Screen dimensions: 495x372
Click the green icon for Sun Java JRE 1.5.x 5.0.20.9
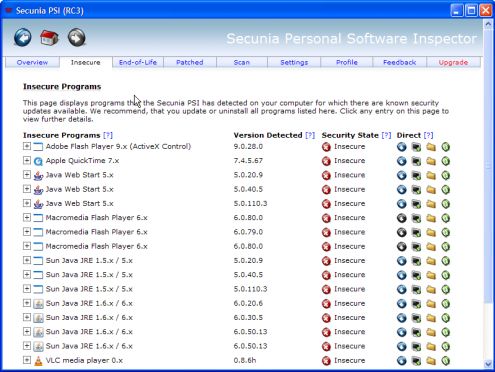[x=446, y=261]
